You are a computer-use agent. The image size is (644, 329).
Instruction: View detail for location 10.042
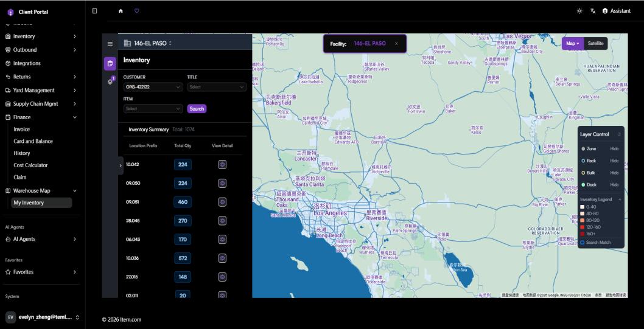(222, 164)
